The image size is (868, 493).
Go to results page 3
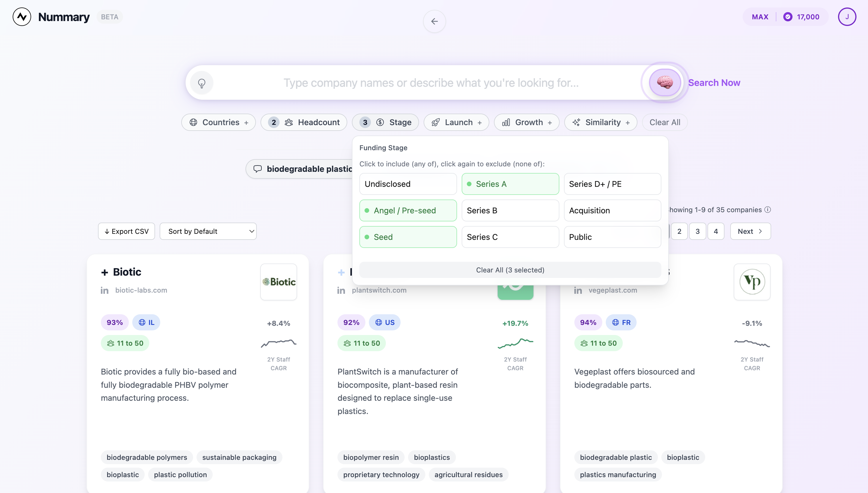coord(697,231)
